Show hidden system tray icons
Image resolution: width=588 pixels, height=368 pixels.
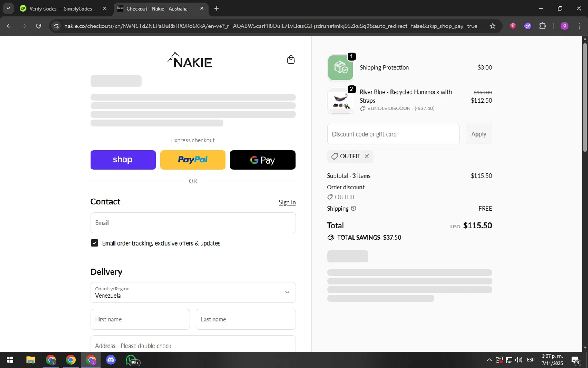(489, 360)
